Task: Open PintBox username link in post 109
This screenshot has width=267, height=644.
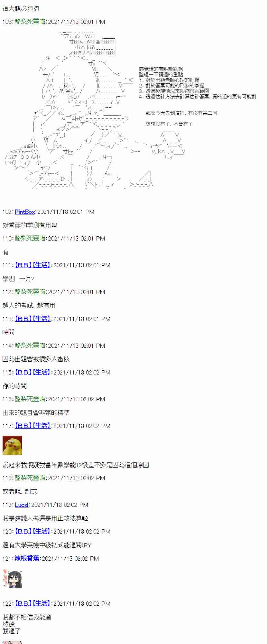Action: (x=25, y=212)
